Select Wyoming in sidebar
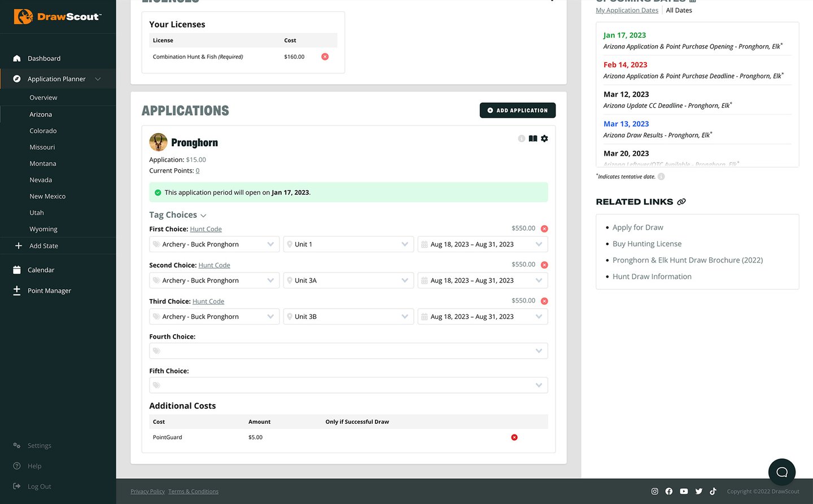The width and height of the screenshot is (813, 504). pos(43,229)
